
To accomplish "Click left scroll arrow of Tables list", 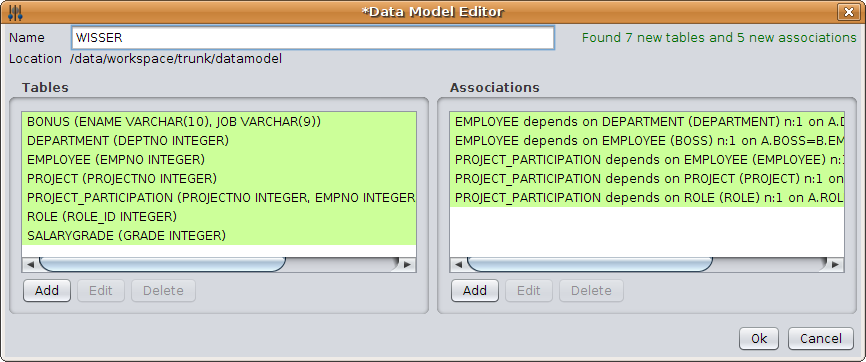I will tap(30, 265).
